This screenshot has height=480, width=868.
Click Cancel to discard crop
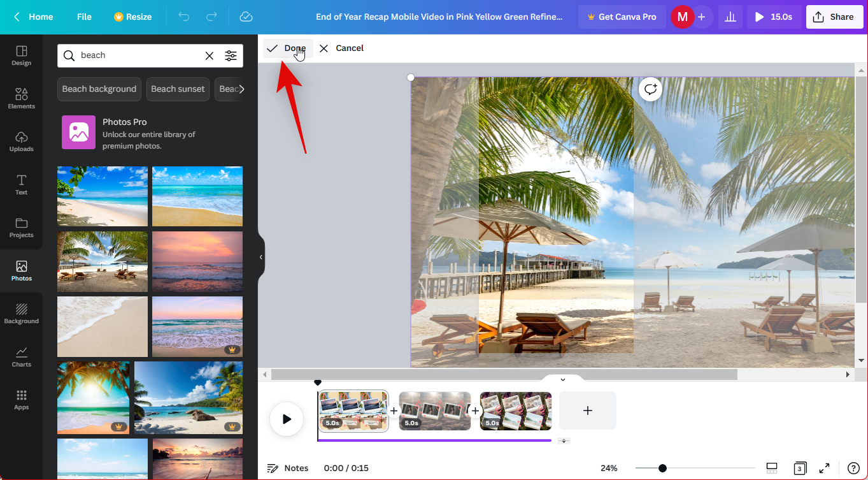coord(341,48)
